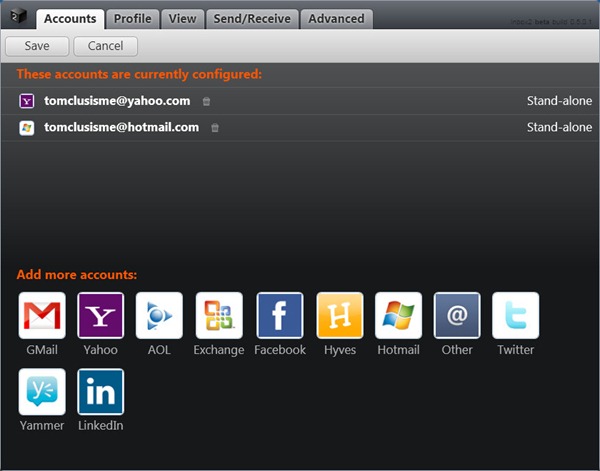Viewport: 600px width, 471px height.
Task: Click the GMail label text
Action: pyautogui.click(x=42, y=350)
